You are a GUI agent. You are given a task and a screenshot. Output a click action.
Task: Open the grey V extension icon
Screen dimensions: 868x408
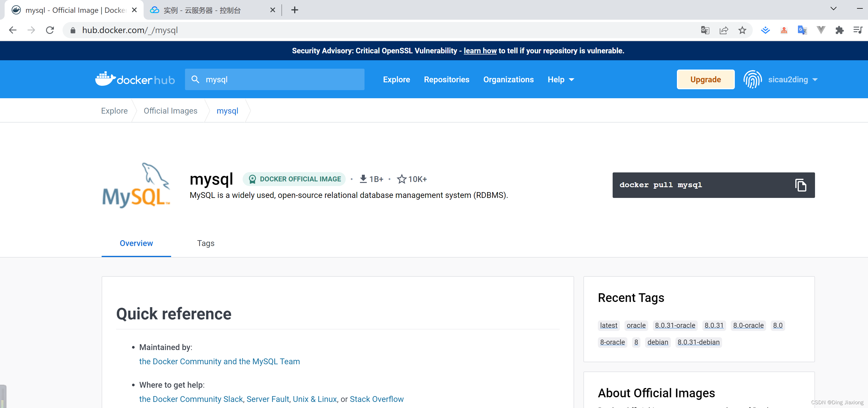tap(821, 30)
